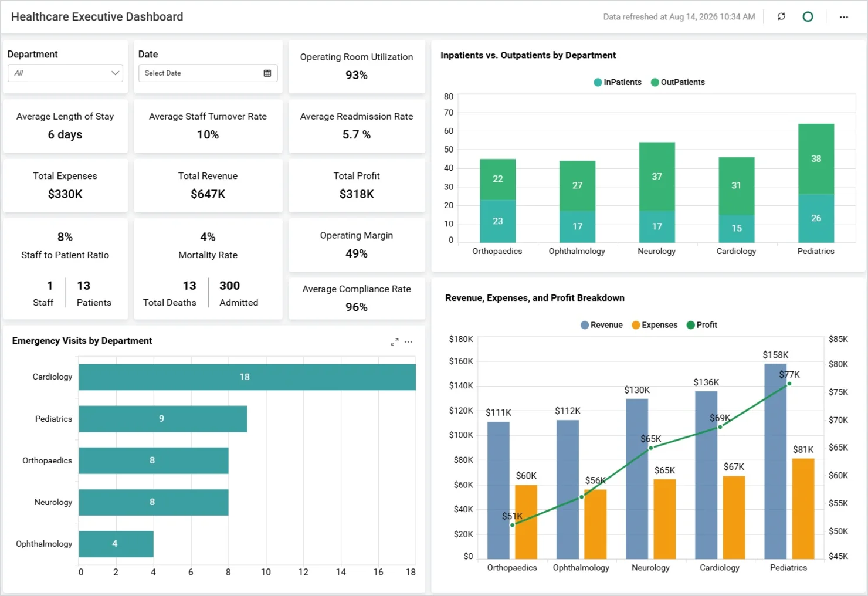The image size is (868, 596).
Task: Select Cardiology outpatients segment showing 31
Action: tap(736, 186)
